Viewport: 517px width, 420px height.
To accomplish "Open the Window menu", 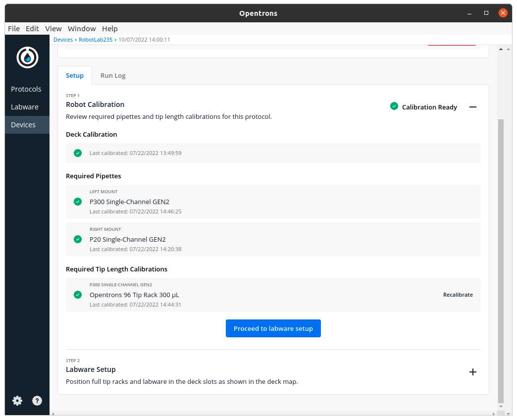I will pos(82,29).
